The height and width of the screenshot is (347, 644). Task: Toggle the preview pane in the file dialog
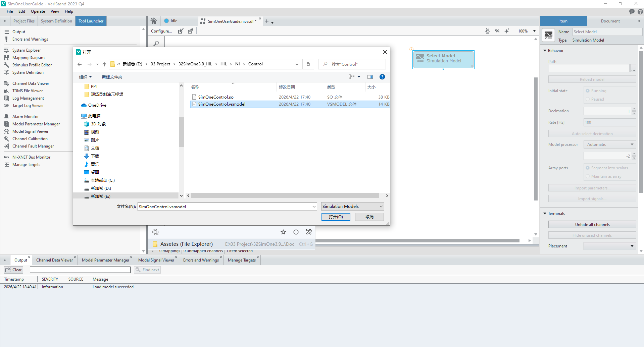tap(370, 77)
